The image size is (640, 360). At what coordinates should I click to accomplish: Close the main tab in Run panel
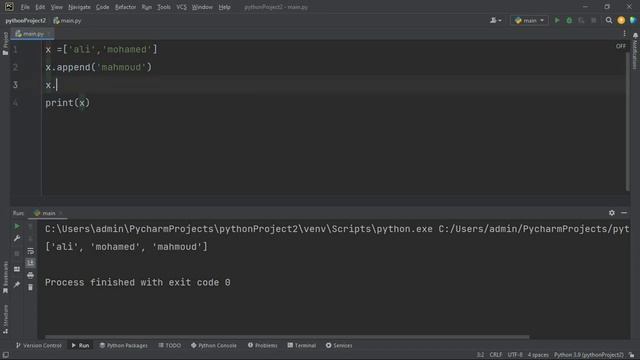tap(61, 213)
